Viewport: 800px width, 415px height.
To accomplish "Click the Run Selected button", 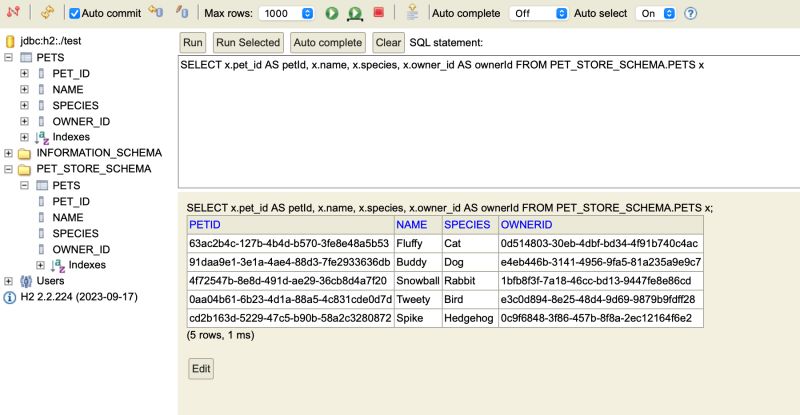I will [x=248, y=42].
